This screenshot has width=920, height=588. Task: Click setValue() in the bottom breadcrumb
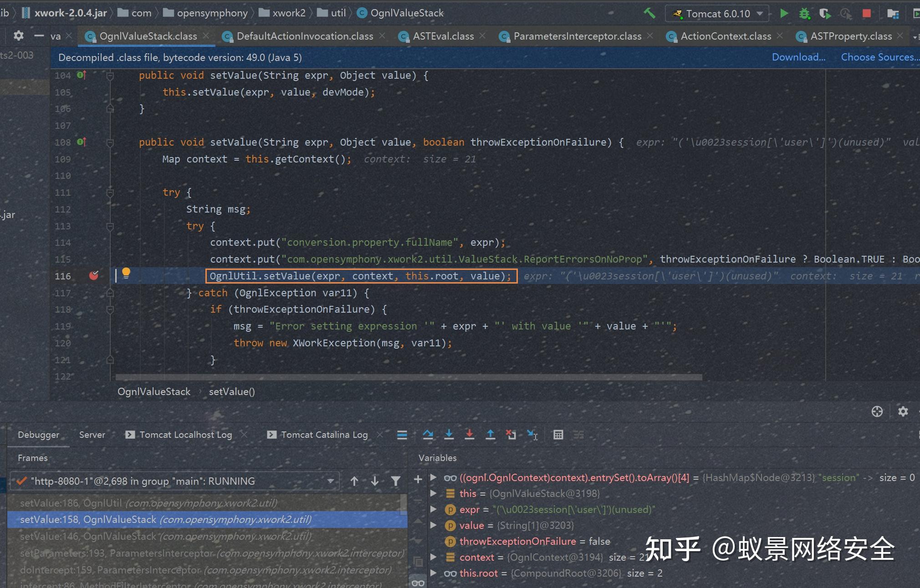(232, 391)
